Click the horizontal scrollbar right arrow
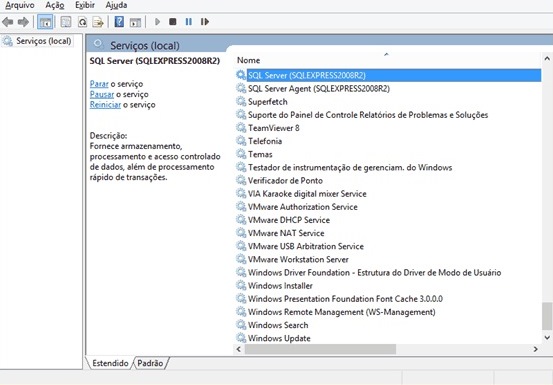This screenshot has height=385, width=553. [535, 349]
